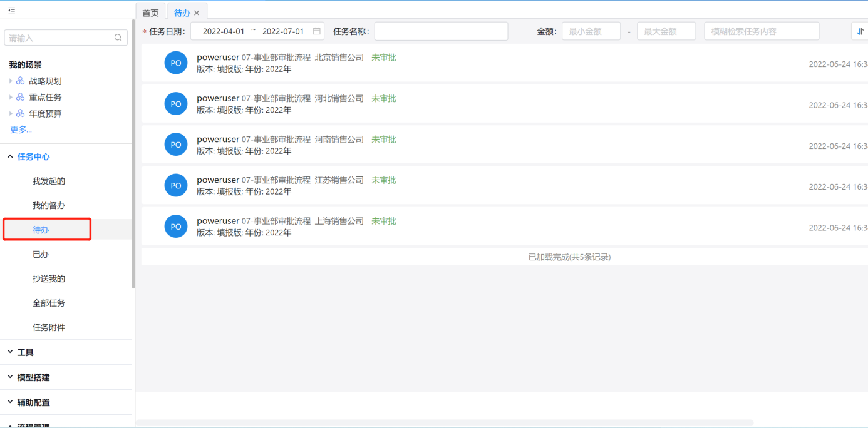Click the 年度预算 scene icon
This screenshot has height=428, width=868.
tap(21, 114)
